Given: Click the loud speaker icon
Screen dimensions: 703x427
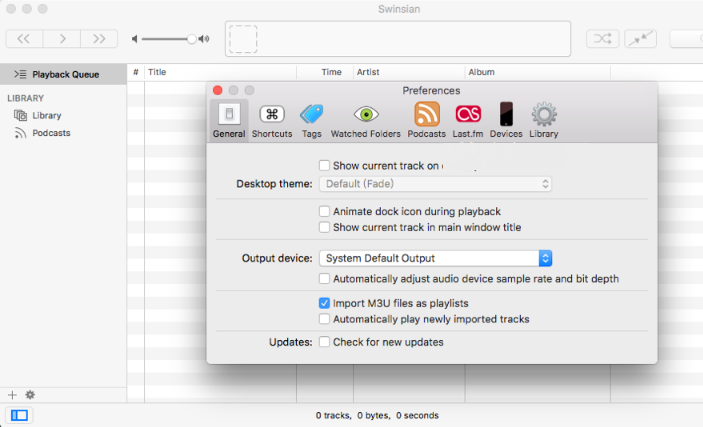Looking at the screenshot, I should [204, 39].
